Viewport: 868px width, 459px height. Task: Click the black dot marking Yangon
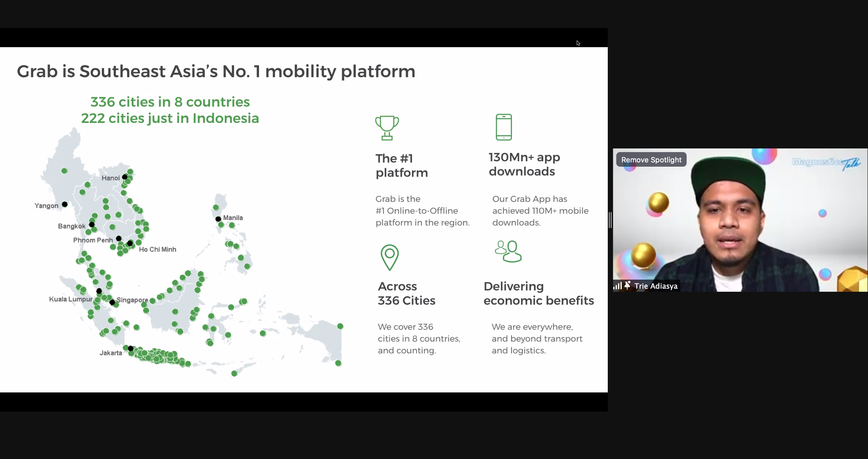[65, 204]
